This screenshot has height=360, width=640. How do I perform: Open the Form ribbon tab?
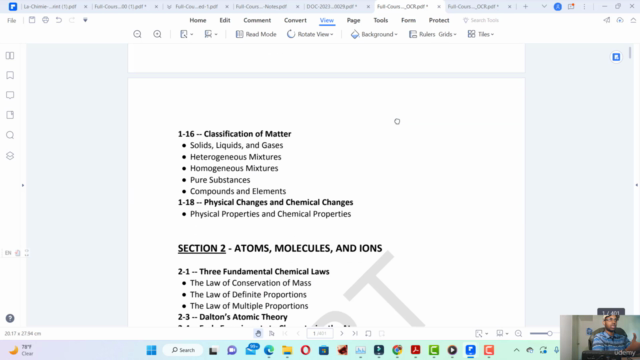click(408, 20)
